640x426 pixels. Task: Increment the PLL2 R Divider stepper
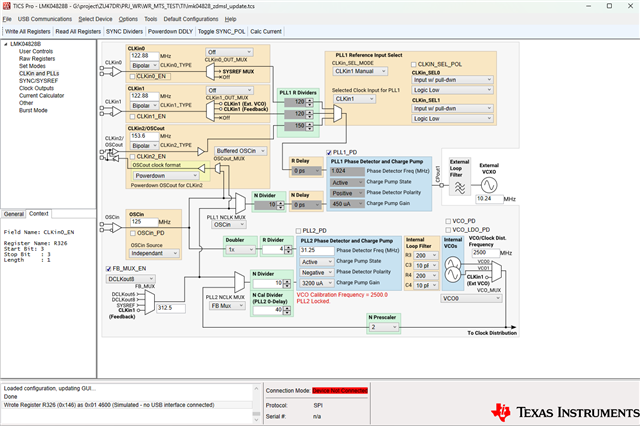click(289, 247)
